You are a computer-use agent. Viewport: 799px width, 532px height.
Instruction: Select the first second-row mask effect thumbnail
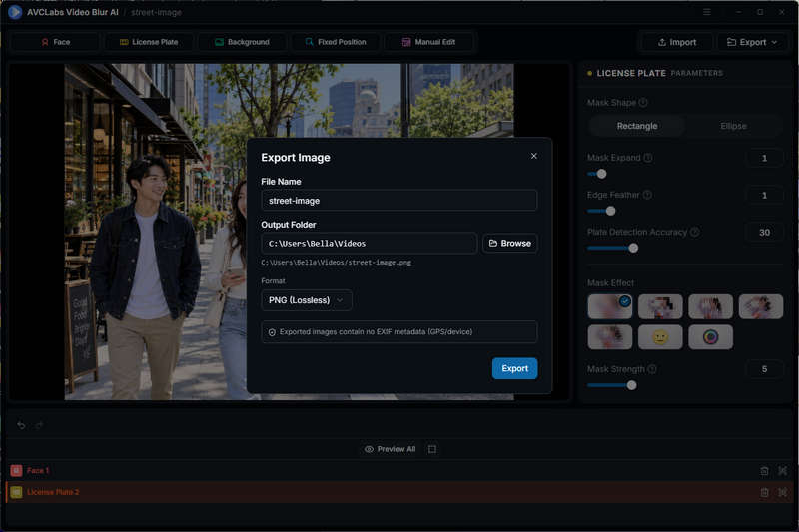(x=610, y=337)
